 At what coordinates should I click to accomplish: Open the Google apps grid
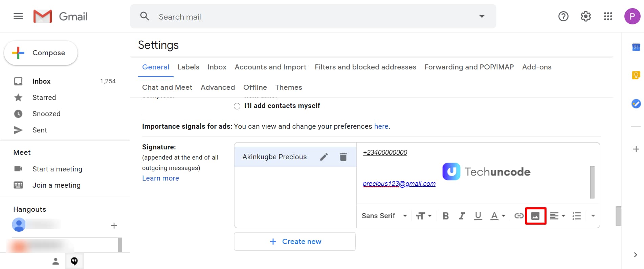tap(608, 16)
